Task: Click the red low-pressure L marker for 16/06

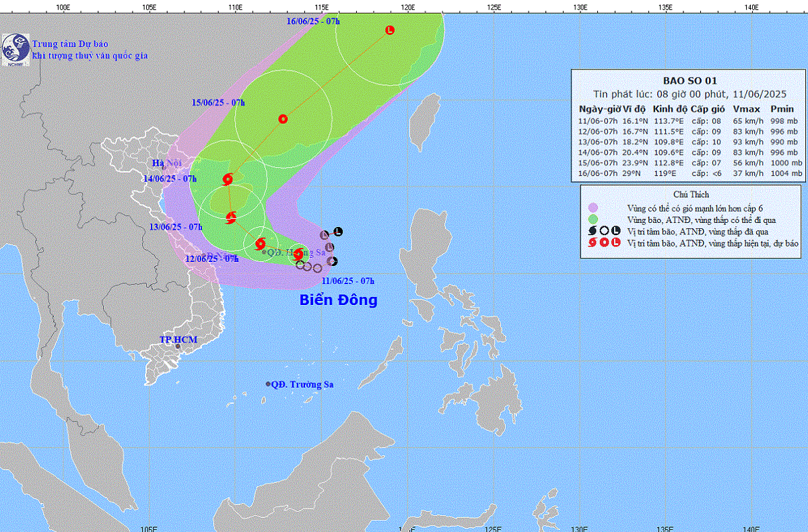Action: 390,30
